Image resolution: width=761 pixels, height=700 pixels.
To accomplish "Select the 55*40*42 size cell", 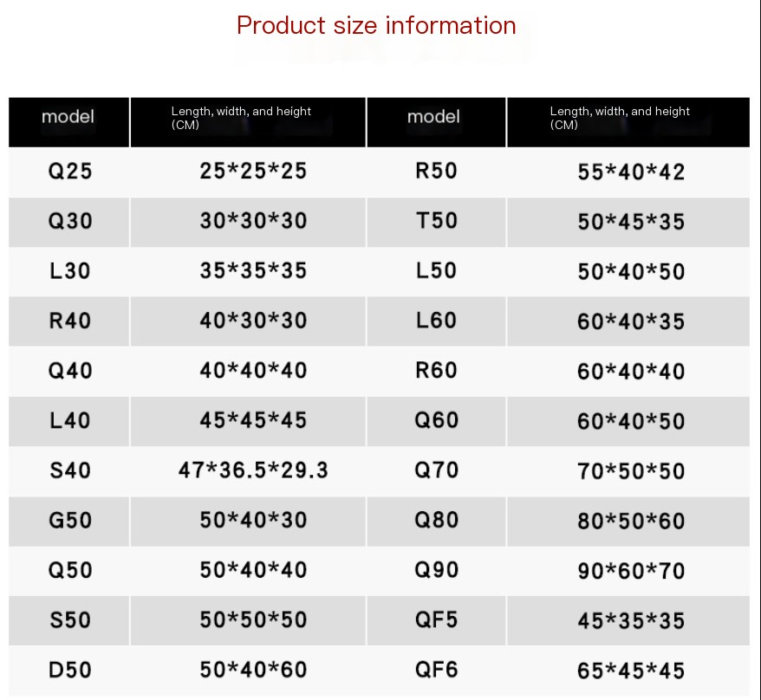I will 630,172.
